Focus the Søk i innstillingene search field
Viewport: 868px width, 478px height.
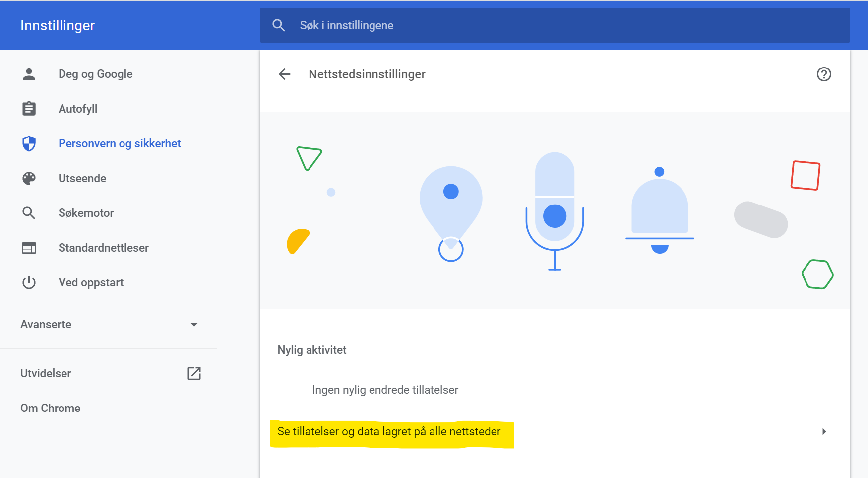[555, 25]
